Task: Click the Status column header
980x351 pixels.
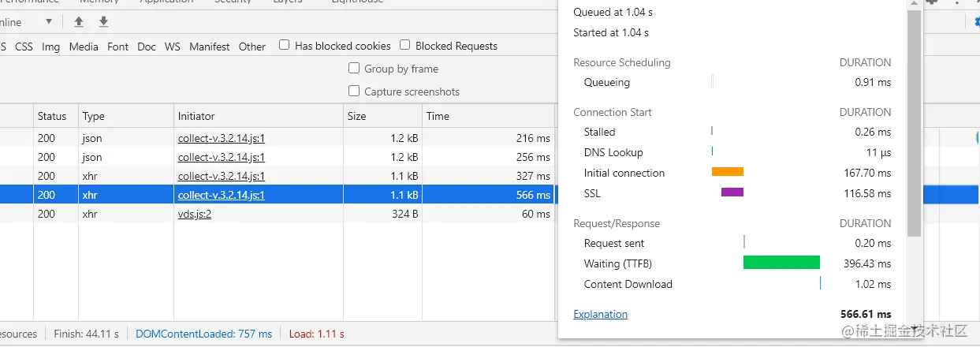Action: 52,116
